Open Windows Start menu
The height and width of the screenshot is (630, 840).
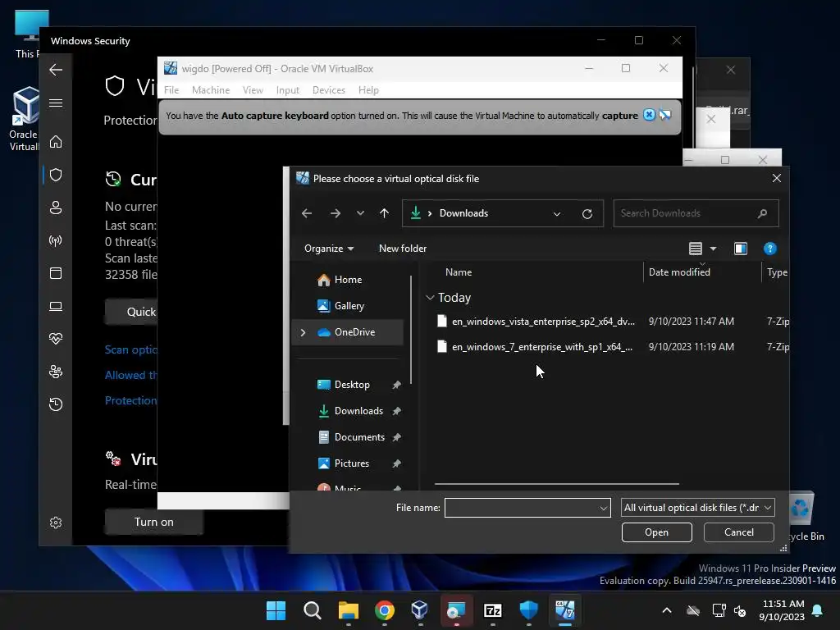[276, 610]
